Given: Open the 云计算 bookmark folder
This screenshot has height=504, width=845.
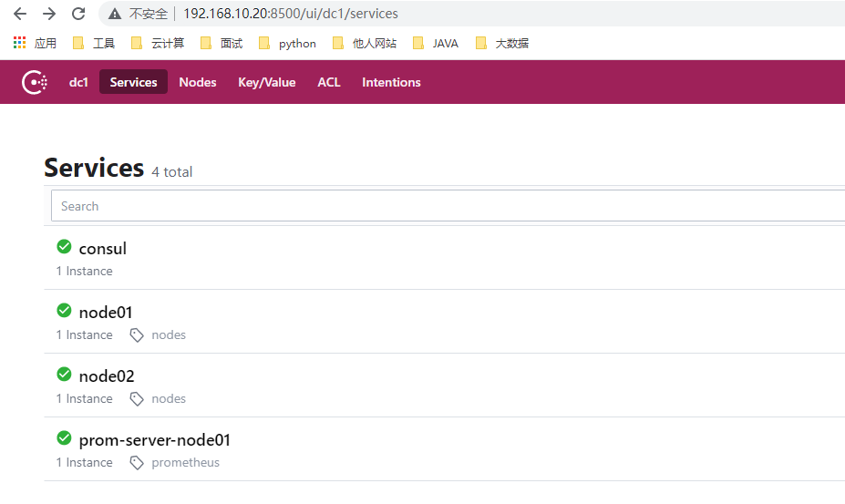Looking at the screenshot, I should click(158, 43).
